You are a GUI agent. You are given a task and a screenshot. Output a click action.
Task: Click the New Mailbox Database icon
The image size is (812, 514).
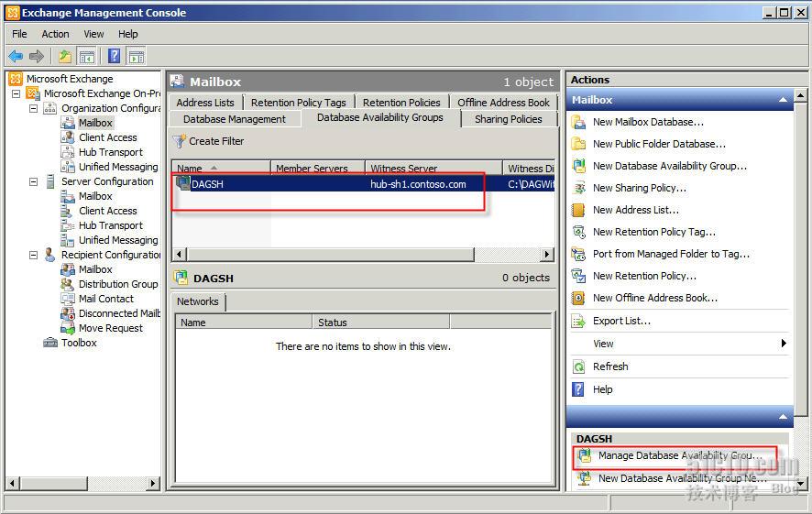pyautogui.click(x=578, y=122)
